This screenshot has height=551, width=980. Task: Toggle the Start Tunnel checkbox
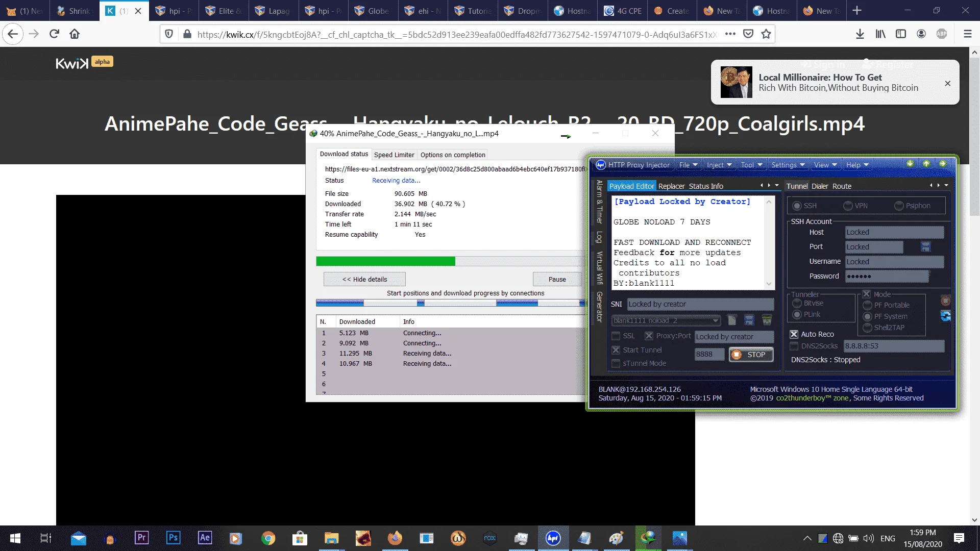click(x=616, y=350)
